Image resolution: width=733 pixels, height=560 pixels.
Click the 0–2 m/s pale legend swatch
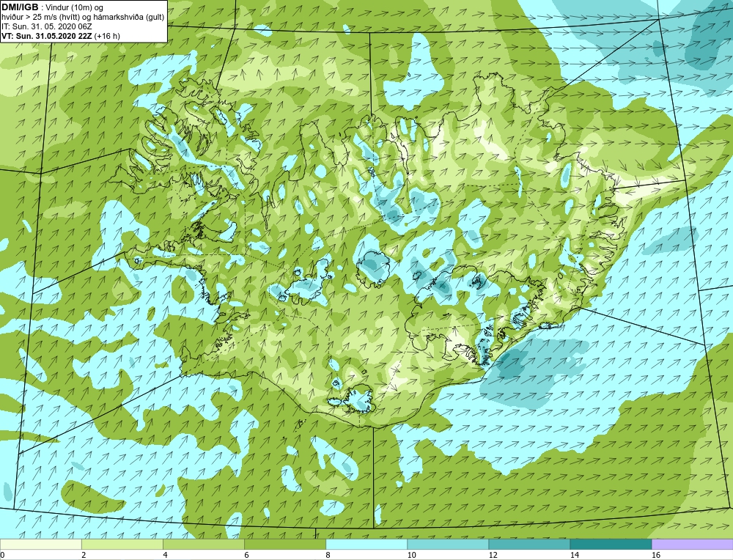click(40, 544)
